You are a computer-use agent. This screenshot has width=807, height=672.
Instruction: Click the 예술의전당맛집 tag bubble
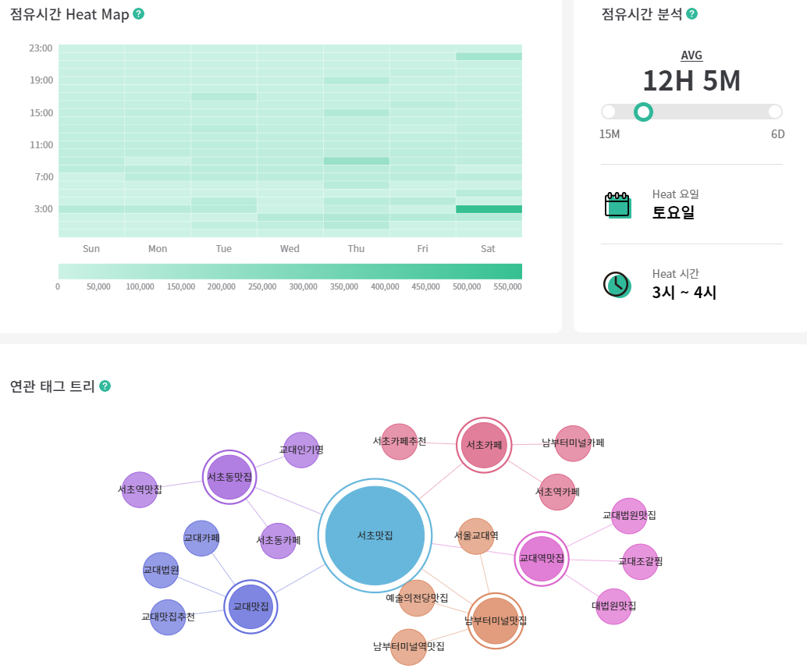pyautogui.click(x=417, y=598)
